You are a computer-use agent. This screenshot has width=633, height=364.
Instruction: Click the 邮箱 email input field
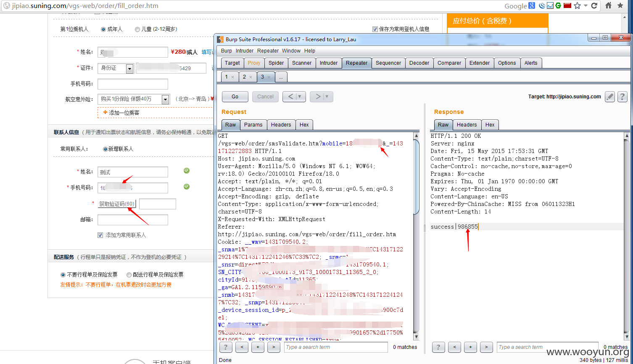point(133,220)
